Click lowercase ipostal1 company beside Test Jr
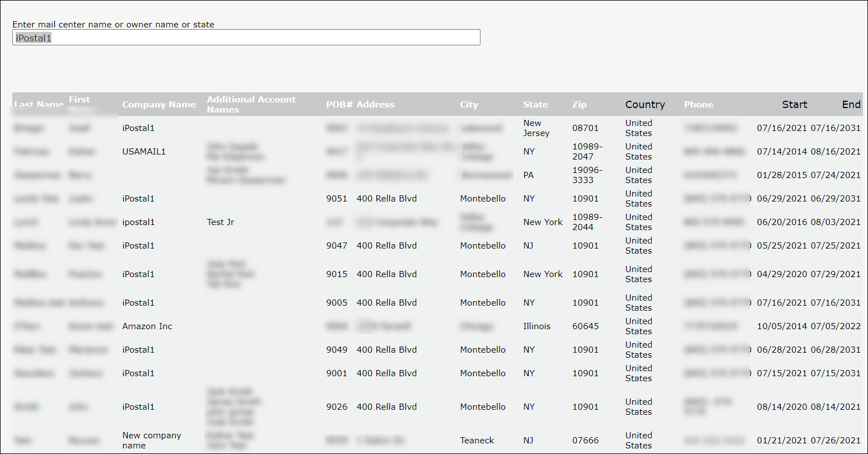This screenshot has width=868, height=454. point(138,222)
